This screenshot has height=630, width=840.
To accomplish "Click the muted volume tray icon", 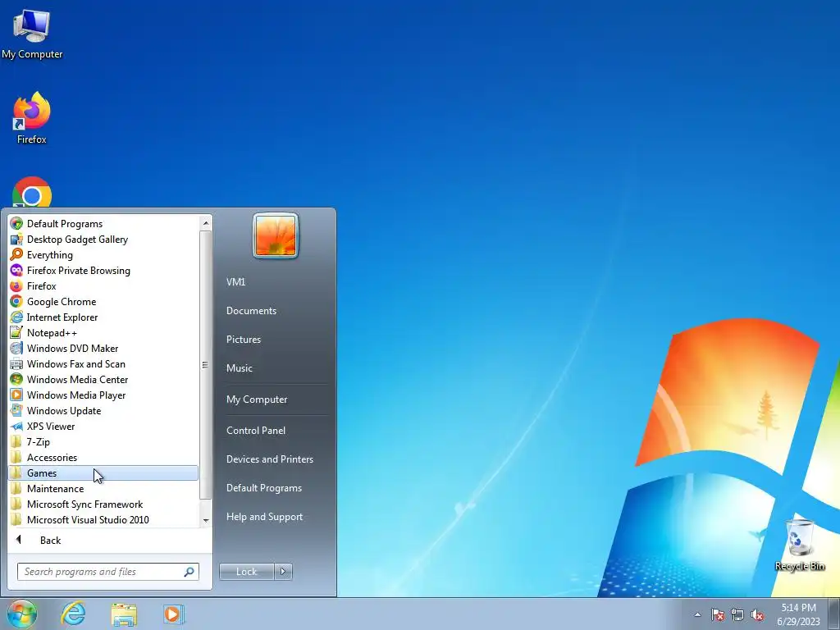I will click(x=757, y=614).
